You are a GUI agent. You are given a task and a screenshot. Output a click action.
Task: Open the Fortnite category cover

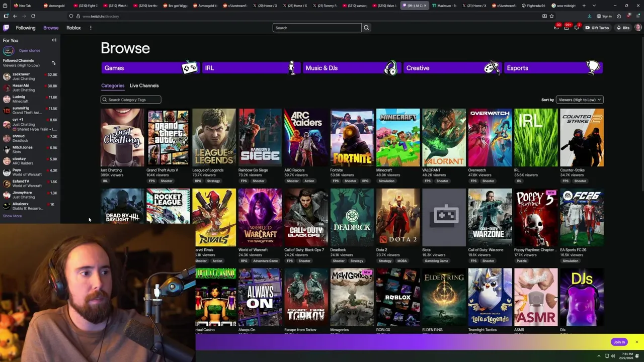tap(352, 137)
